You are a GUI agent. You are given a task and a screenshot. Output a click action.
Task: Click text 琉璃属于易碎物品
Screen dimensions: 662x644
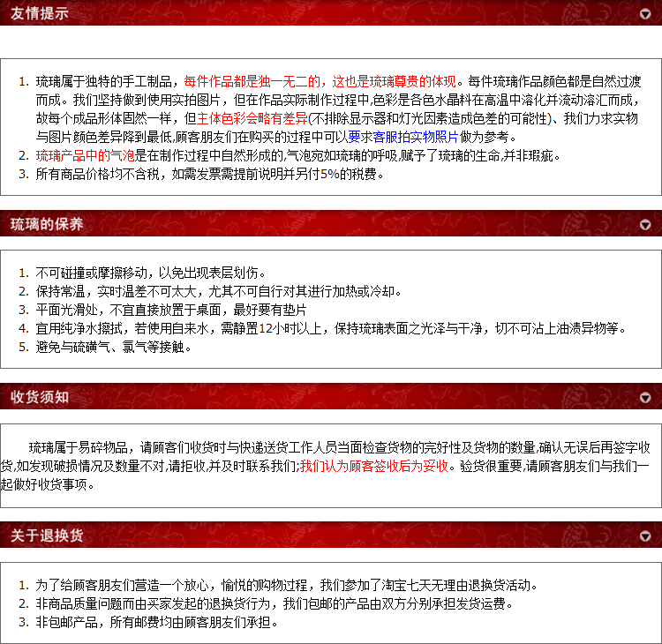click(x=78, y=447)
